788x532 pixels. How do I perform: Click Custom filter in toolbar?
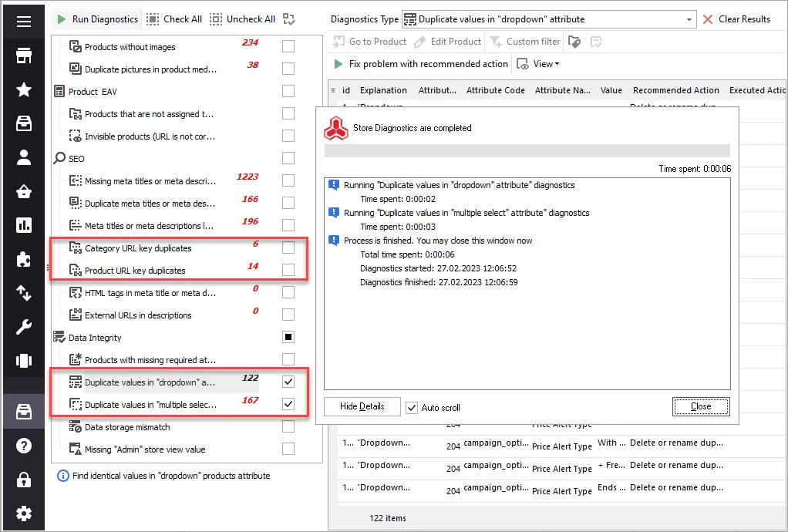click(524, 42)
